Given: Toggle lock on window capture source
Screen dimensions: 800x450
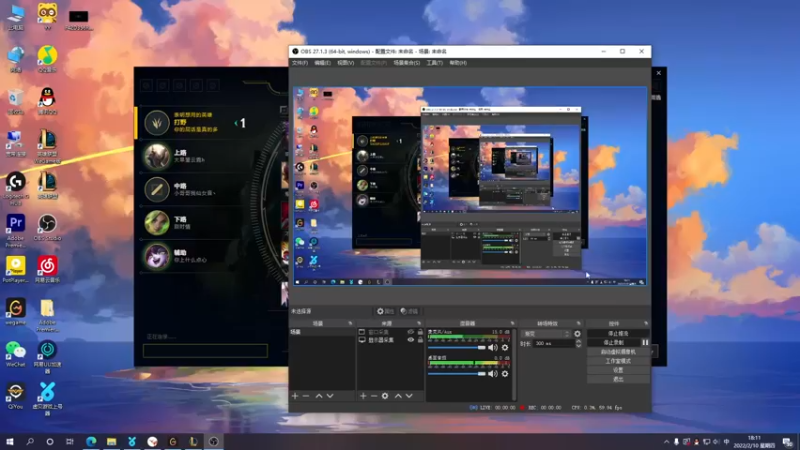Looking at the screenshot, I should [420, 332].
